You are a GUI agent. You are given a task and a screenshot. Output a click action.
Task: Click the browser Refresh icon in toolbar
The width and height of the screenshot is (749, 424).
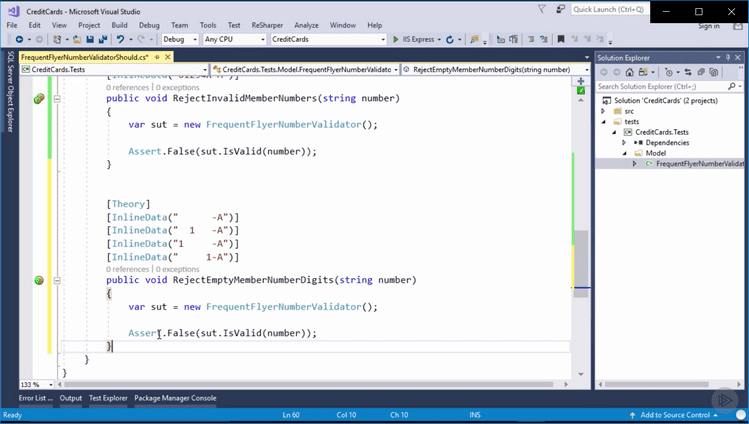[x=449, y=40]
